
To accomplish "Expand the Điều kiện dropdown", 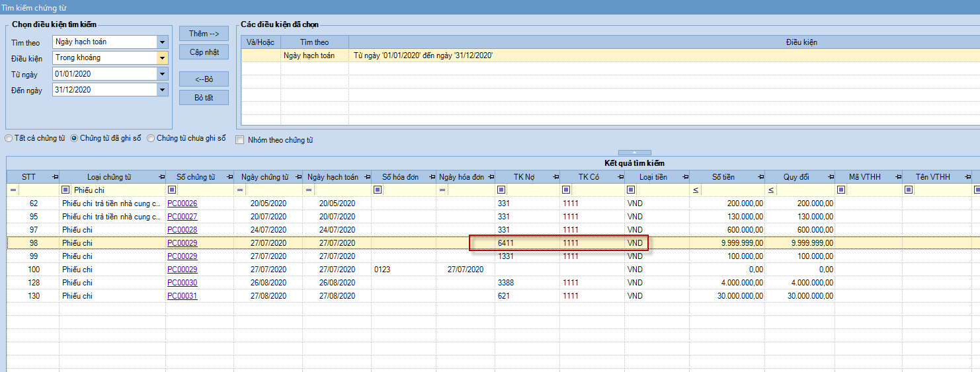I will (162, 58).
